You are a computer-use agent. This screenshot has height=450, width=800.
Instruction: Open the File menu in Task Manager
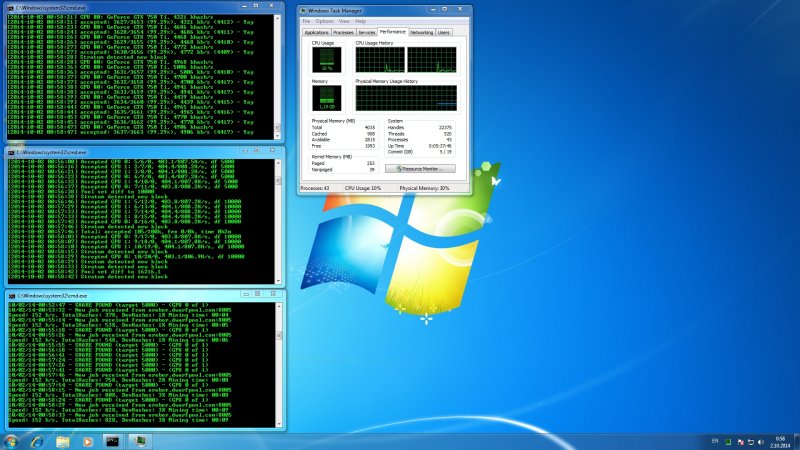point(306,21)
